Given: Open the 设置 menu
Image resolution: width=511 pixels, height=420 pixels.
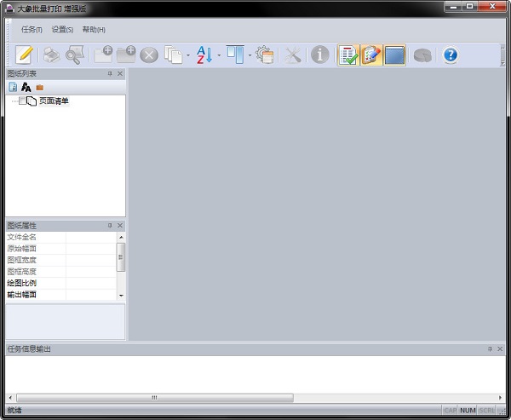Looking at the screenshot, I should (62, 30).
